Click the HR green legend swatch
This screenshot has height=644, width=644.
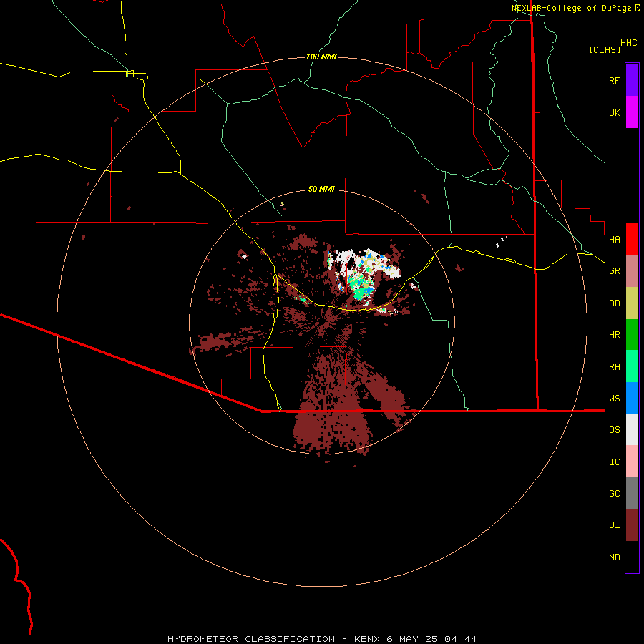coord(632,335)
